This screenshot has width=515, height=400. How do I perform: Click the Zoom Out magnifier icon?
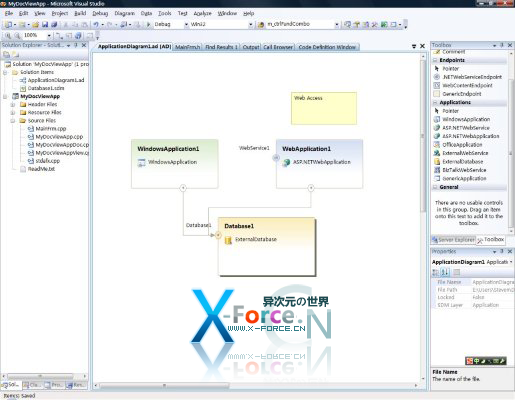(x=17, y=35)
